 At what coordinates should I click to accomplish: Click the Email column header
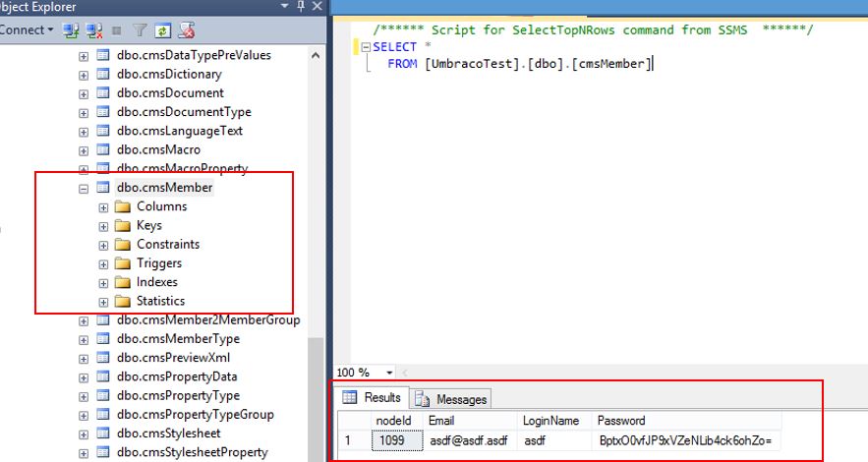click(x=470, y=421)
